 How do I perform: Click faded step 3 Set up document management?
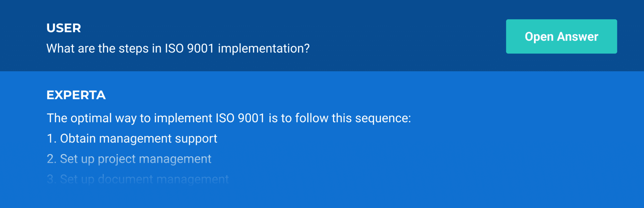[137, 179]
